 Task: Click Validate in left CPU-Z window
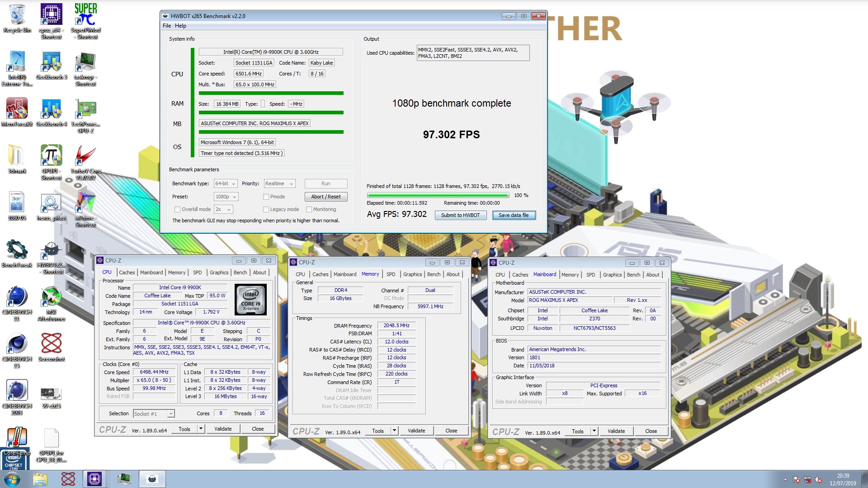[223, 429]
